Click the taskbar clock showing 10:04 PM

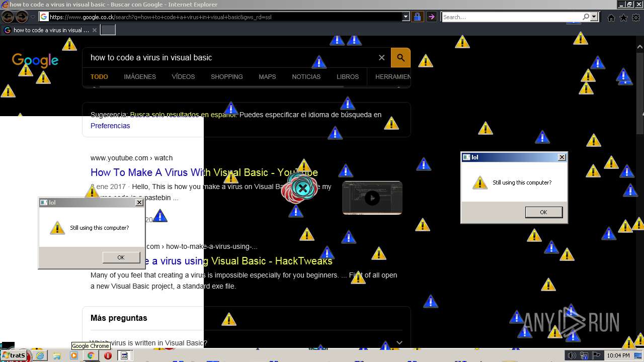(618, 355)
